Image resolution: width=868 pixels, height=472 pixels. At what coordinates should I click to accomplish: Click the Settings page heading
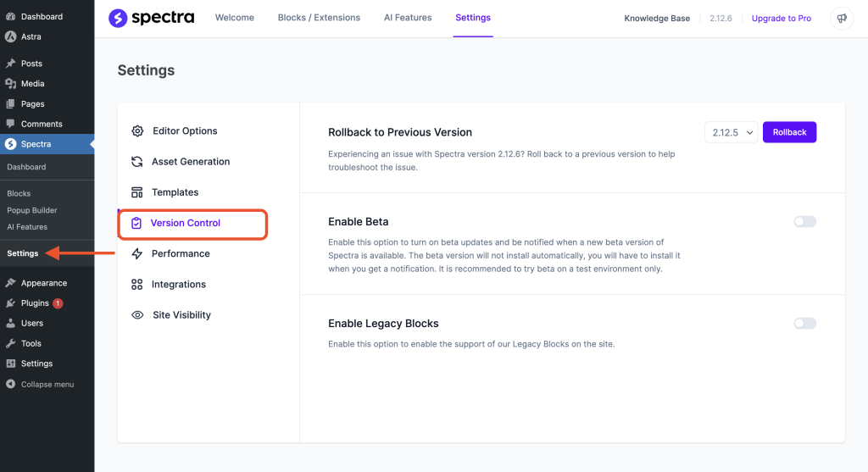point(146,70)
